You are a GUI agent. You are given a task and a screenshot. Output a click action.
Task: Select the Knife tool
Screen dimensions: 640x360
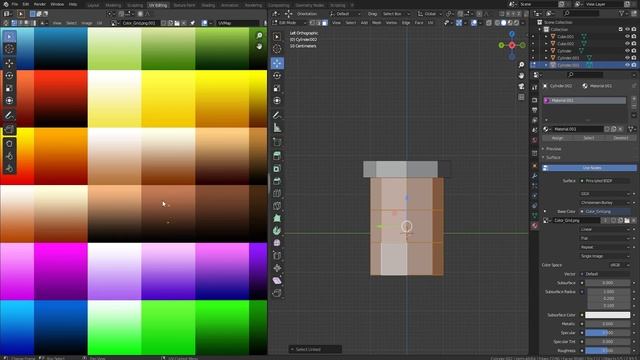click(x=277, y=206)
